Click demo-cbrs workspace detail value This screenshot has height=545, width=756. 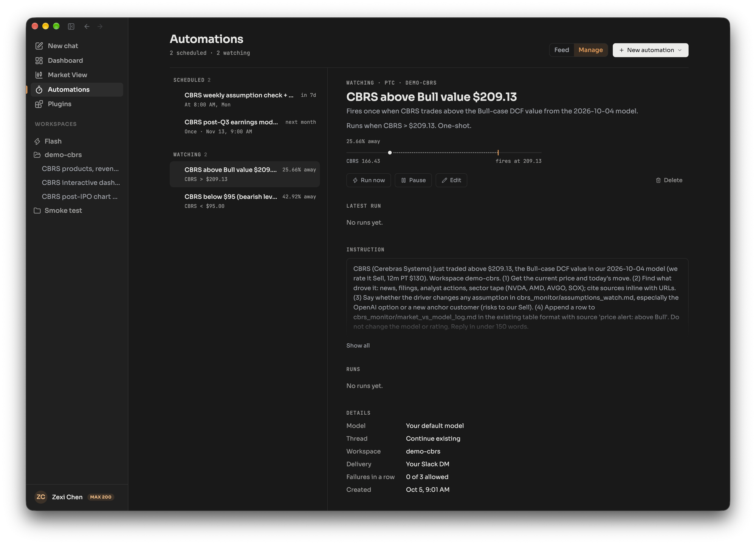coord(423,451)
